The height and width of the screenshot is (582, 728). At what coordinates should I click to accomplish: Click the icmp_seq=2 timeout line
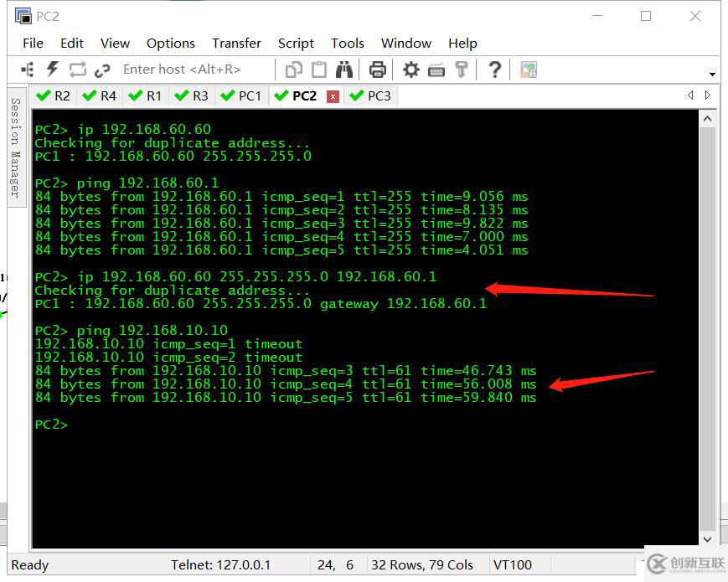tap(168, 358)
